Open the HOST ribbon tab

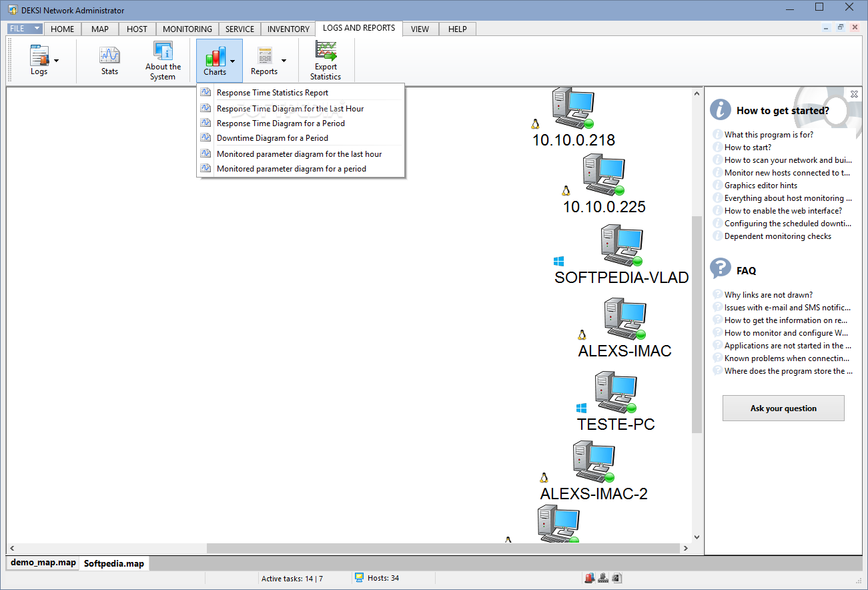[137, 29]
